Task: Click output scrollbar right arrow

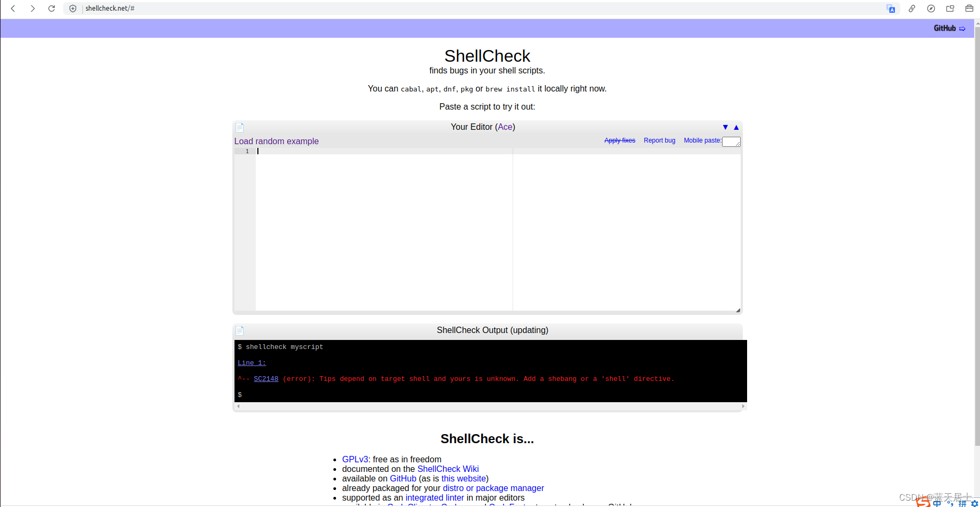Action: pos(743,406)
